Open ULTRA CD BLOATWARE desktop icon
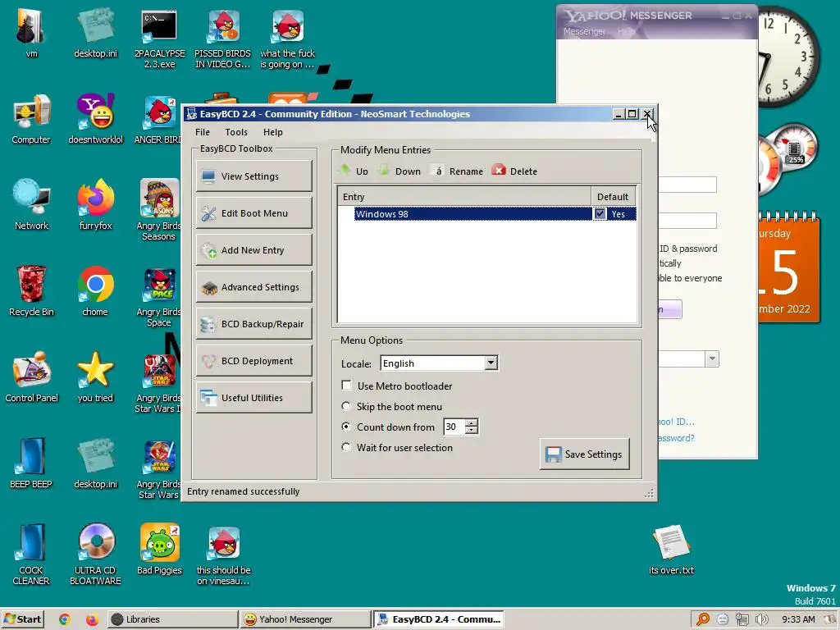The height and width of the screenshot is (630, 840). coord(95,555)
